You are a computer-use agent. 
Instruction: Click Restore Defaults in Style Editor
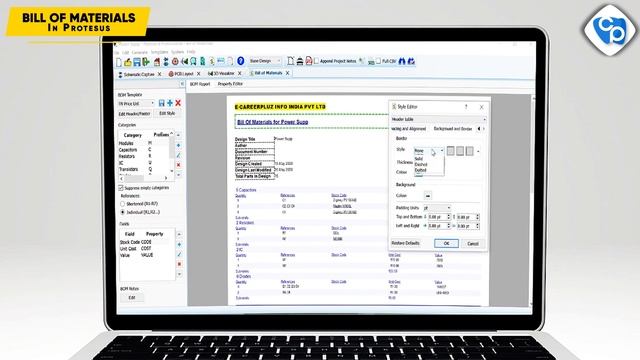coord(406,243)
